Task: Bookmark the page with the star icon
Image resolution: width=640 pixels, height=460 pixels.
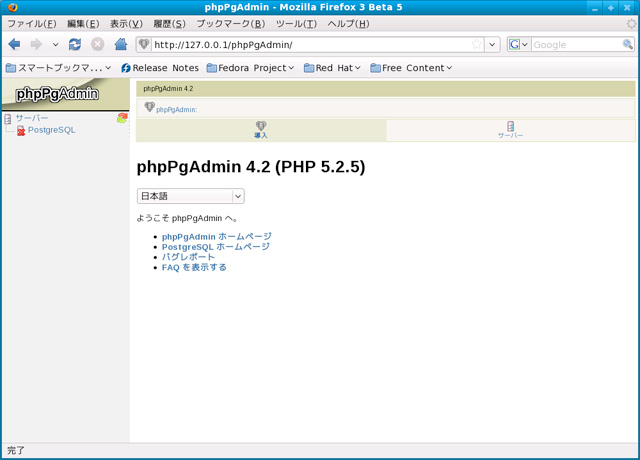Action: tap(476, 44)
